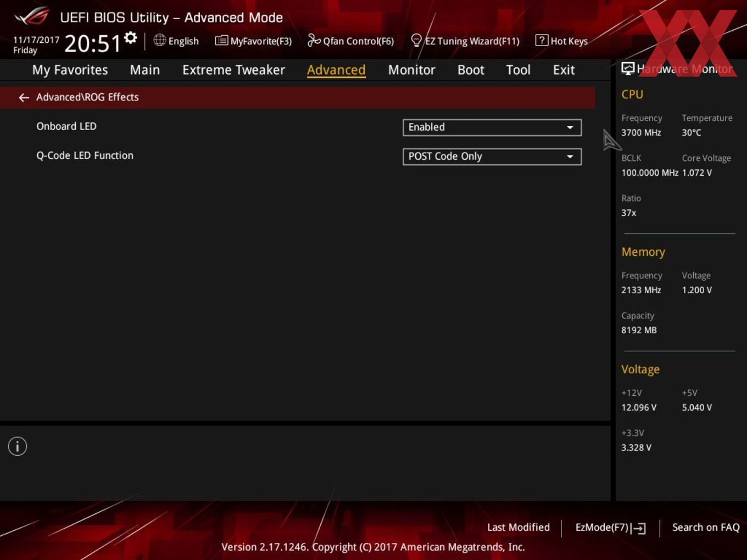Open the Extreme Tweaker tab
Viewport: 747px width, 560px height.
click(233, 70)
